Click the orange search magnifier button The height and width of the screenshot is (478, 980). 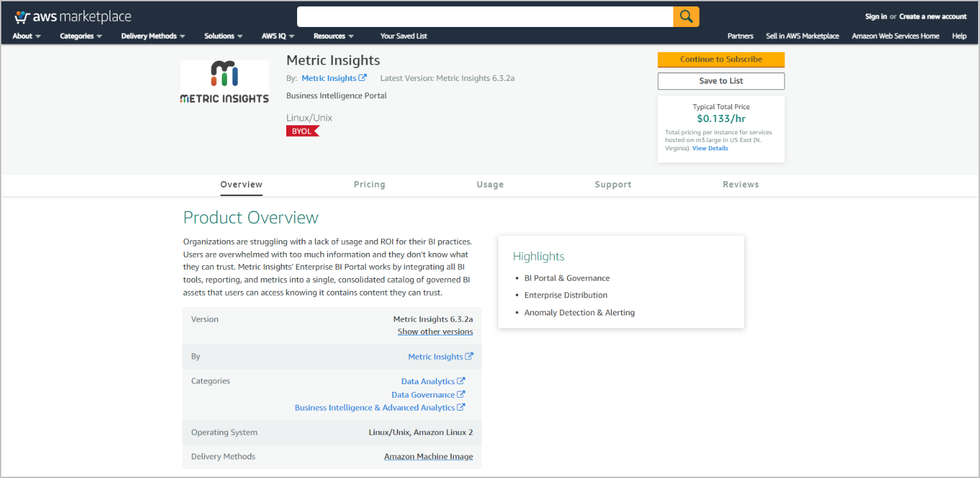[x=686, y=17]
